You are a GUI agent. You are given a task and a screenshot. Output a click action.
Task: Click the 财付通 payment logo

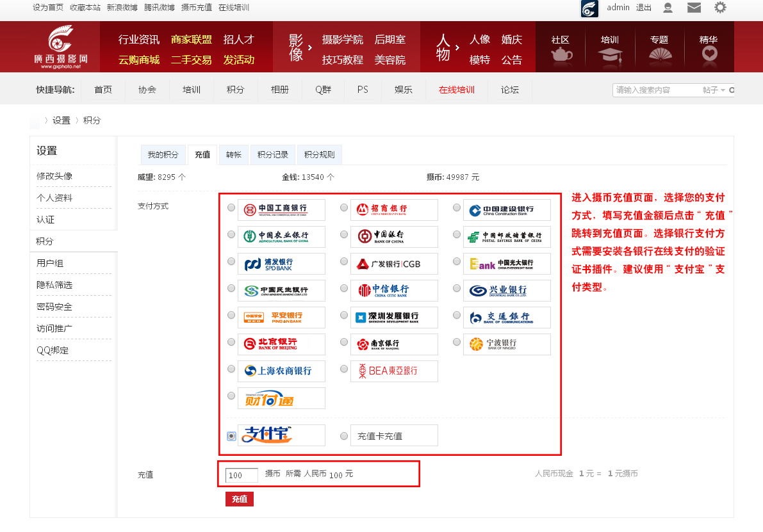[281, 398]
